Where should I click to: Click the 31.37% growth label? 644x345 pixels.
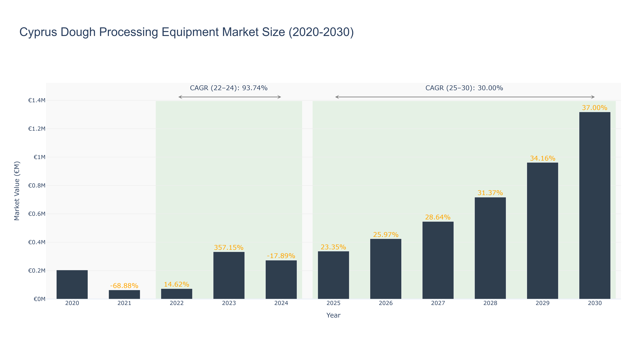click(x=490, y=193)
